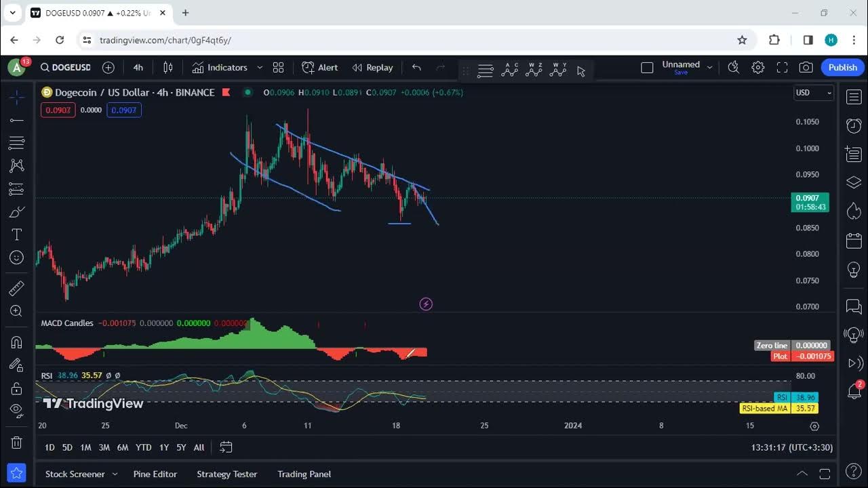Screen dimensions: 868x488
Task: Expand the Stock Screener dropdown arrow
Action: (115, 474)
